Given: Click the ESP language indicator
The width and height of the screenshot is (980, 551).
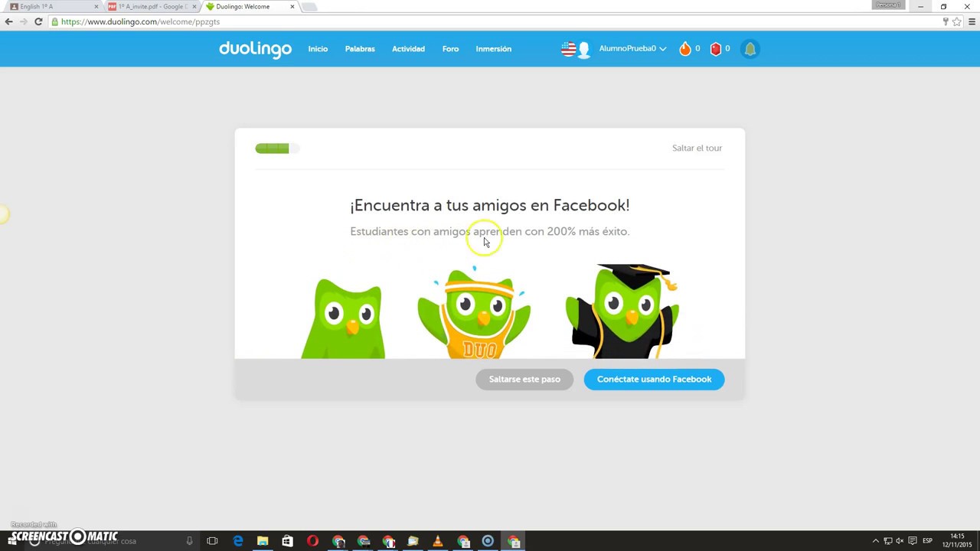Looking at the screenshot, I should [928, 541].
